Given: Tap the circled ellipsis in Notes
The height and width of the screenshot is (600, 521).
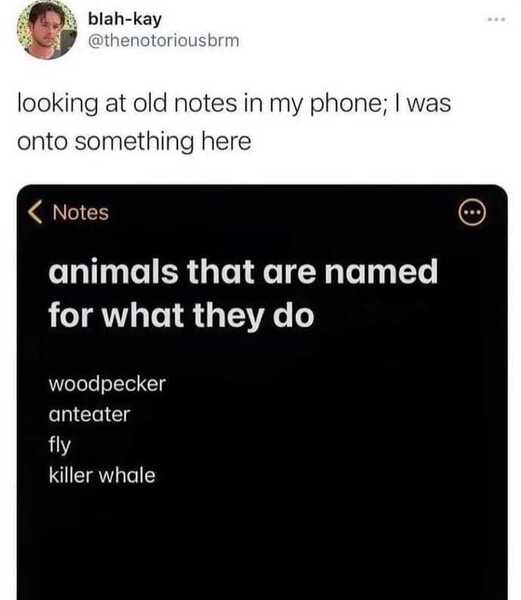Looking at the screenshot, I should point(472,212).
